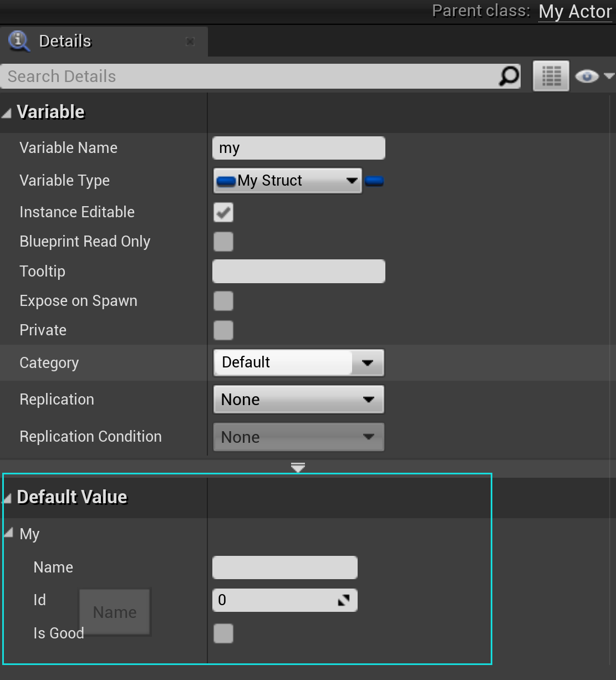Image resolution: width=616 pixels, height=680 pixels.
Task: Open the My Actor parent class link
Action: point(575,12)
